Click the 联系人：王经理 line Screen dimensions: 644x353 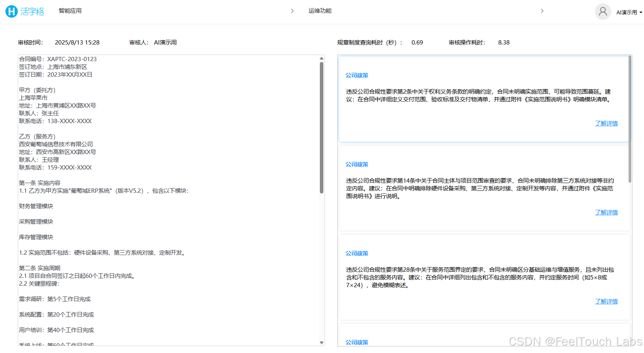click(39, 160)
